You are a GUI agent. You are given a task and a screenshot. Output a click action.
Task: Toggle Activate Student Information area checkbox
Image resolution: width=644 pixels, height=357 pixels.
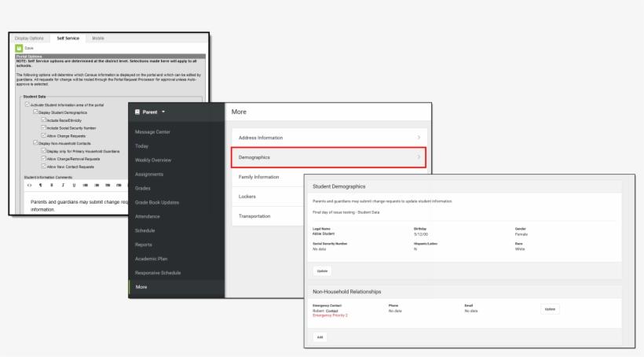coord(27,105)
